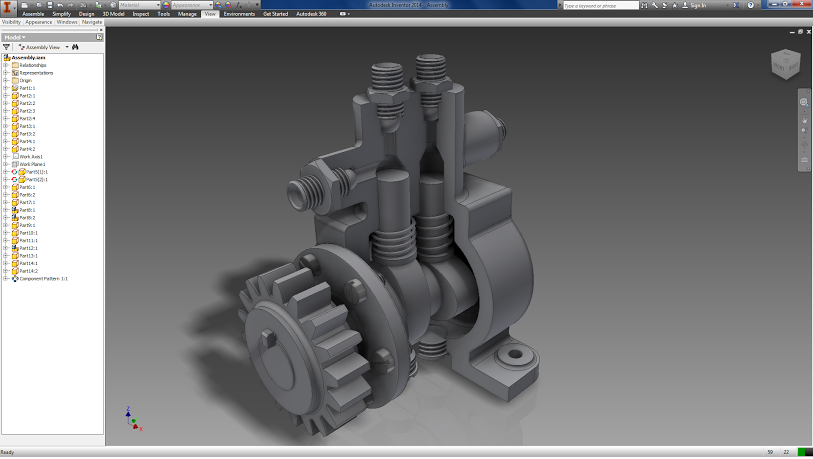Click the Windows panel label
The height and width of the screenshot is (459, 813).
coord(67,22)
